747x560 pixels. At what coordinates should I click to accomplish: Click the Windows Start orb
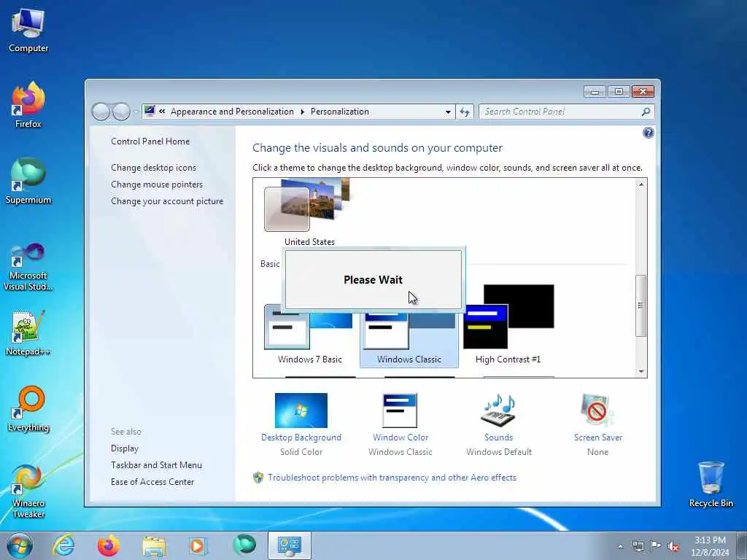point(20,545)
